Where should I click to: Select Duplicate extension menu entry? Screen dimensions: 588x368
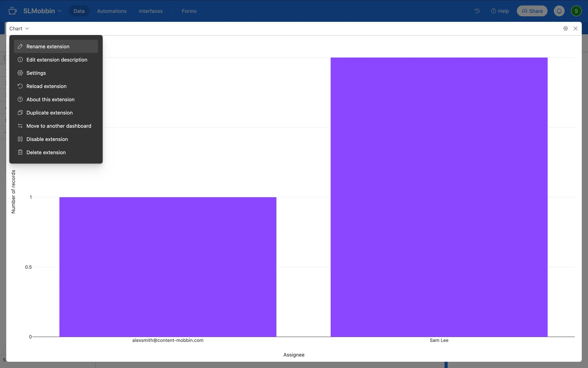pyautogui.click(x=50, y=113)
